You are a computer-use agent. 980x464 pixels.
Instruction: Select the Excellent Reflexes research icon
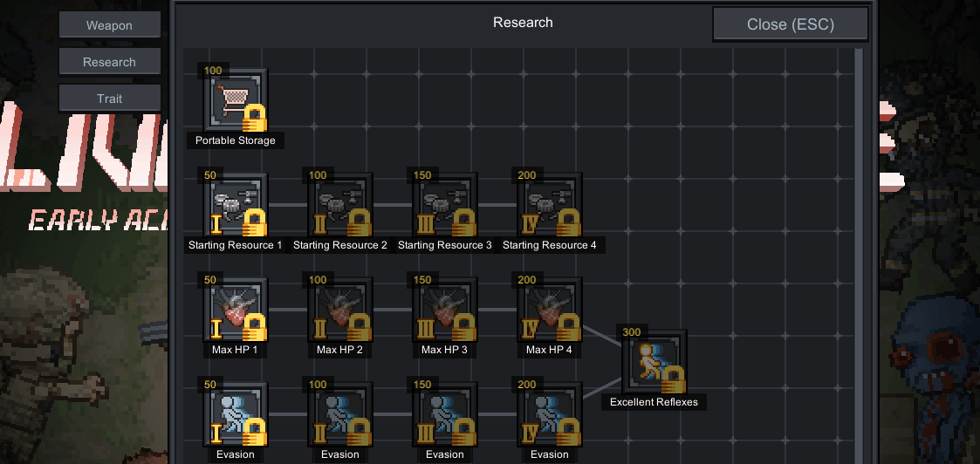point(654,362)
